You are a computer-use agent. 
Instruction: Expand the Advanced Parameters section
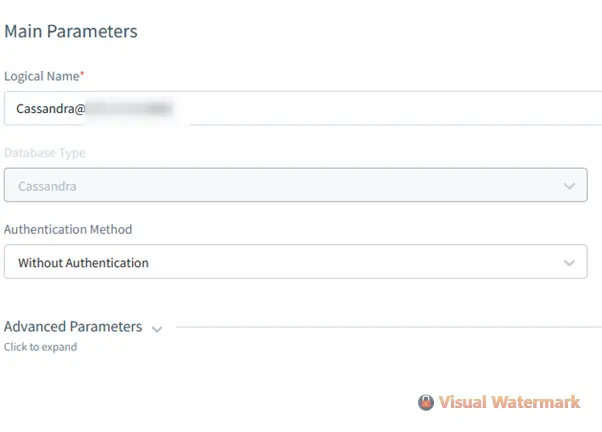click(x=73, y=327)
